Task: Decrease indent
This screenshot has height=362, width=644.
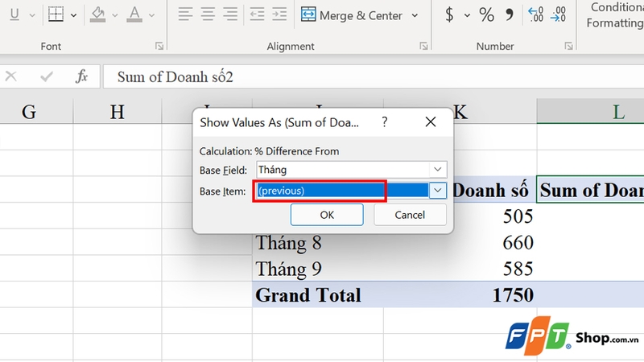Action: tap(257, 14)
